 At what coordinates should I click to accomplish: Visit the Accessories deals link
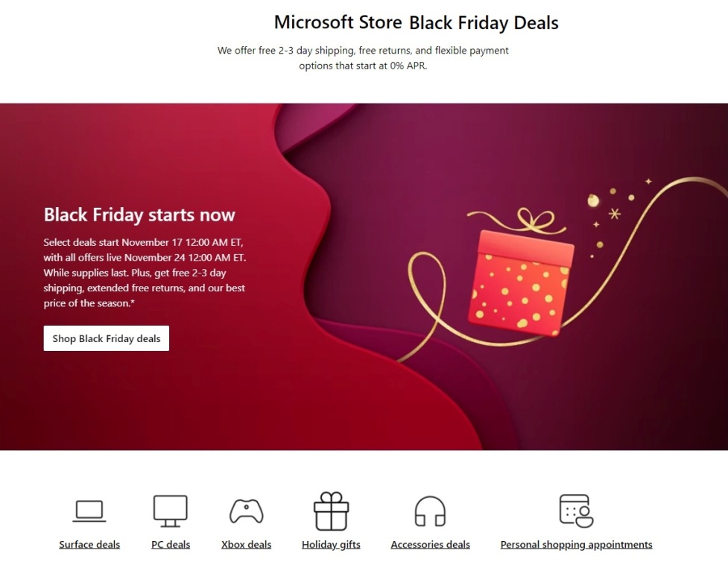[430, 545]
